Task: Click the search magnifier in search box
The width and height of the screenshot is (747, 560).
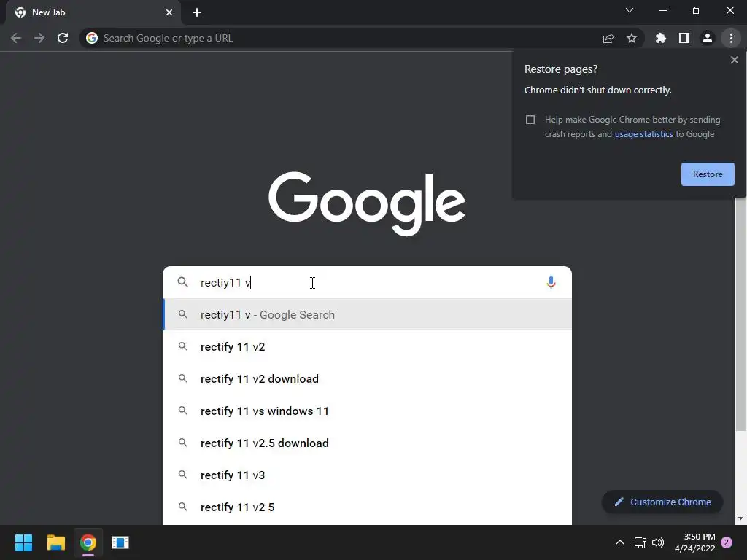Action: [182, 282]
